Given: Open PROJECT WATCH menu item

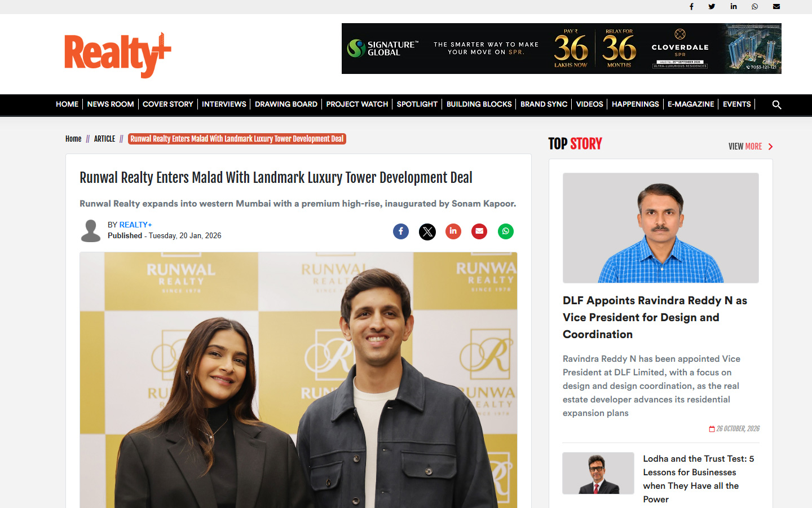Looking at the screenshot, I should pos(357,104).
